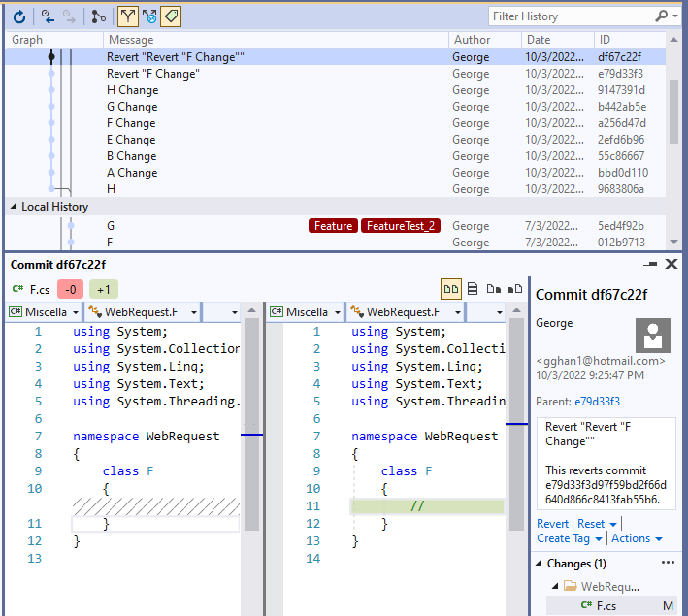This screenshot has height=616, width=688.
Task: Click the user avatar in commit details
Action: 652,336
